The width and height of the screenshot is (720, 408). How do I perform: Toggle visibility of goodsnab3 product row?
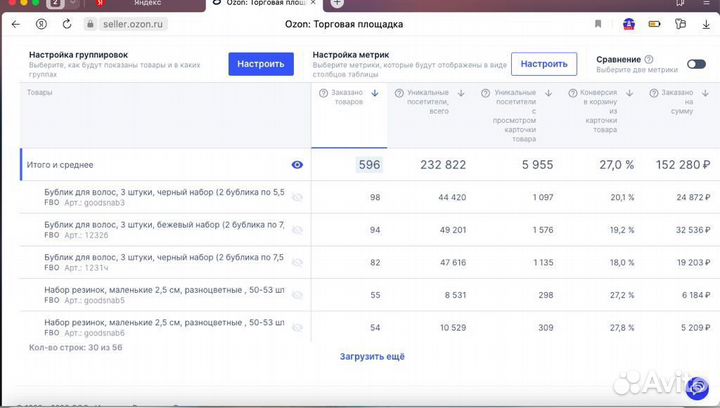point(297,197)
